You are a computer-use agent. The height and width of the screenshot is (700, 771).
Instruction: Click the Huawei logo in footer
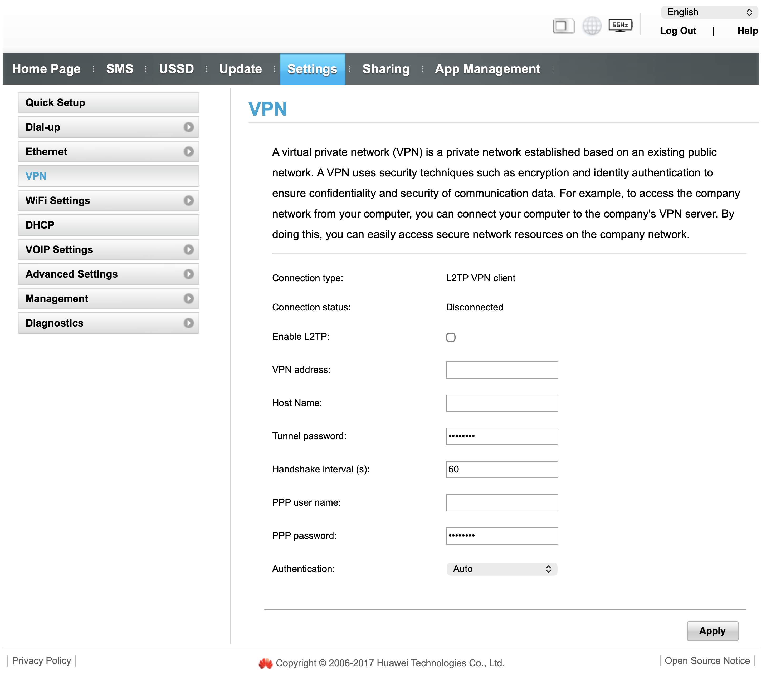coord(265,663)
